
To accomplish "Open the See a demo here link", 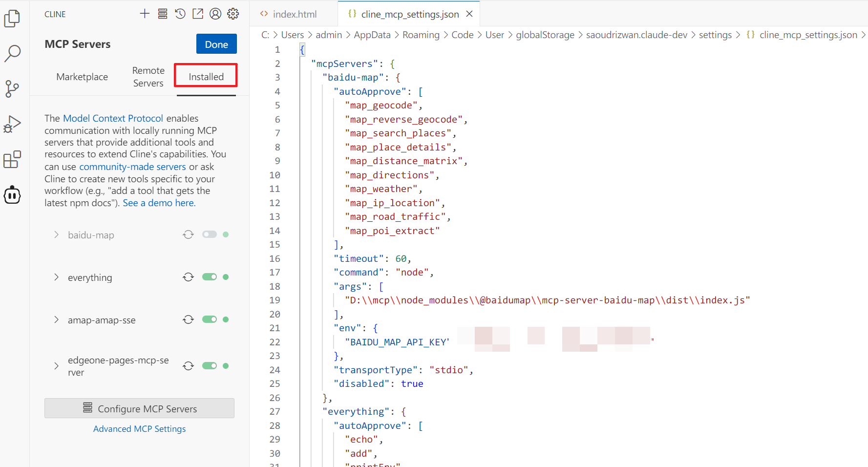I will 159,203.
